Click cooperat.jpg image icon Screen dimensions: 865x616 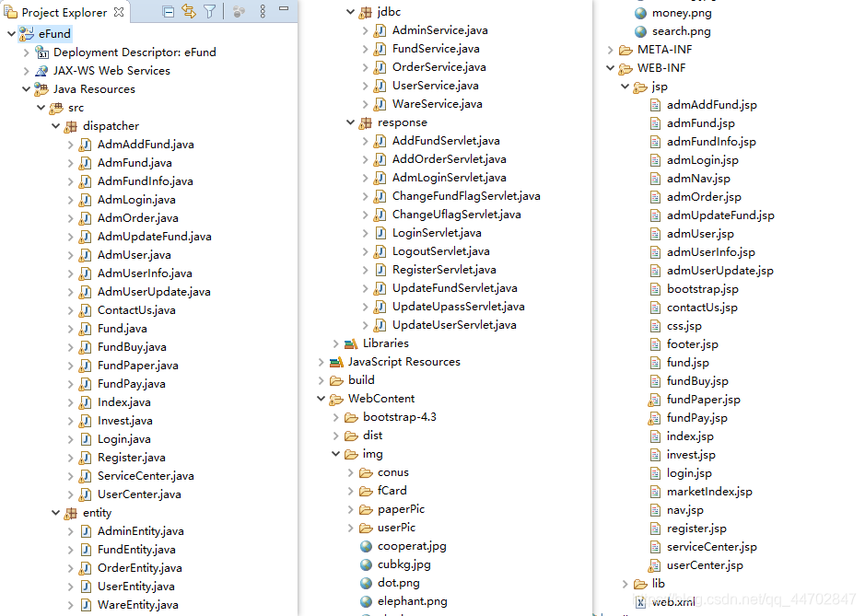coord(366,547)
